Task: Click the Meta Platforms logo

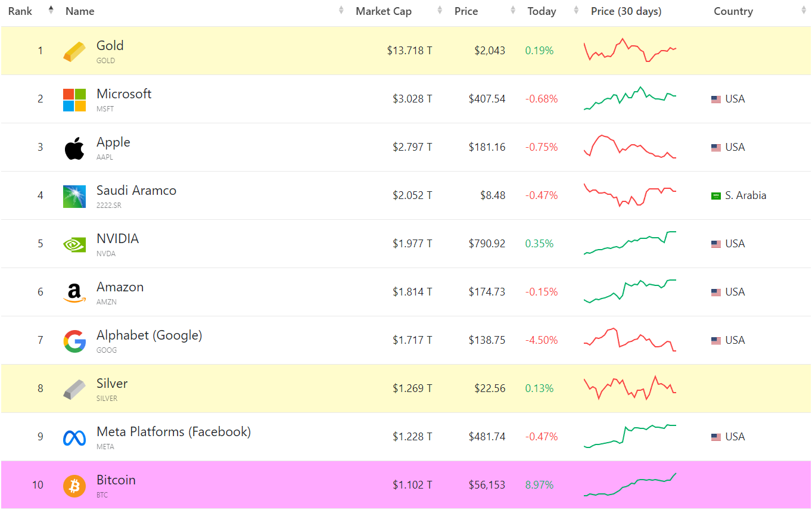Action: pos(74,437)
